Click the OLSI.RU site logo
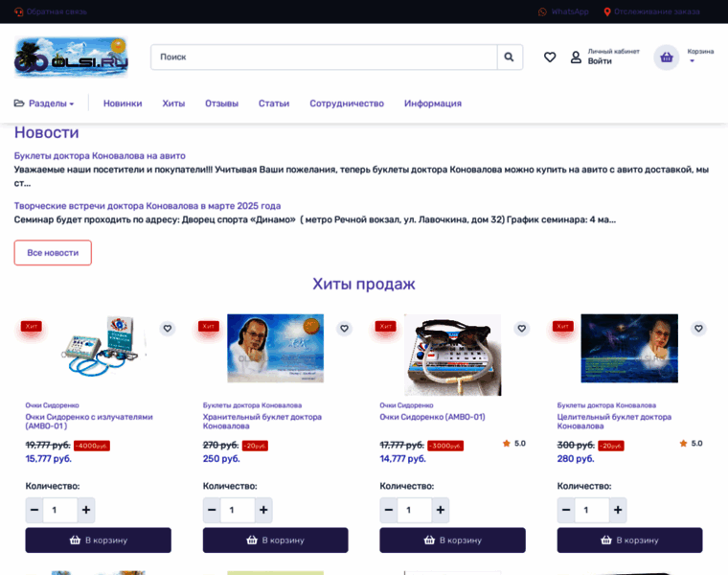The width and height of the screenshot is (728, 575). click(x=71, y=57)
